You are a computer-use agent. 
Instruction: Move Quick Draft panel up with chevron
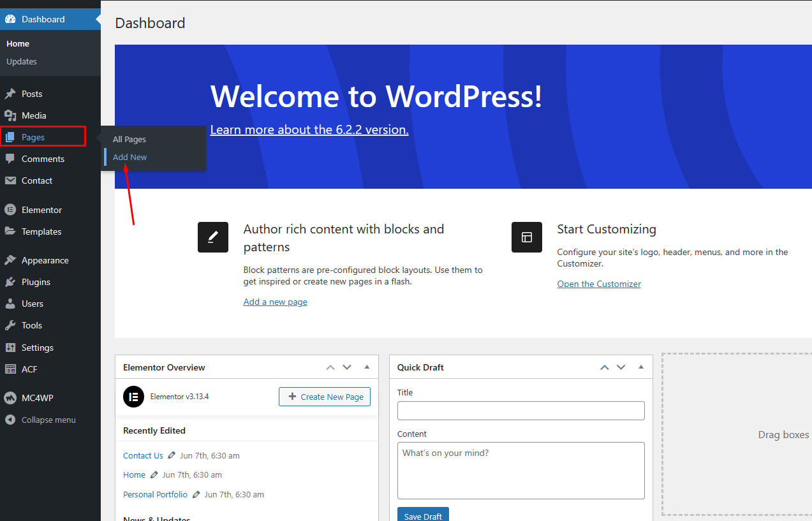tap(604, 367)
